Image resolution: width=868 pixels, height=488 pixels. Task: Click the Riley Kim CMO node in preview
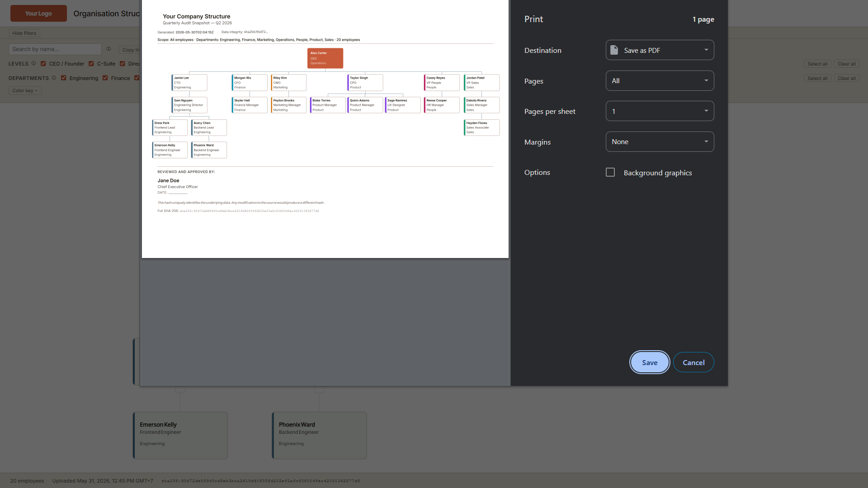click(288, 83)
